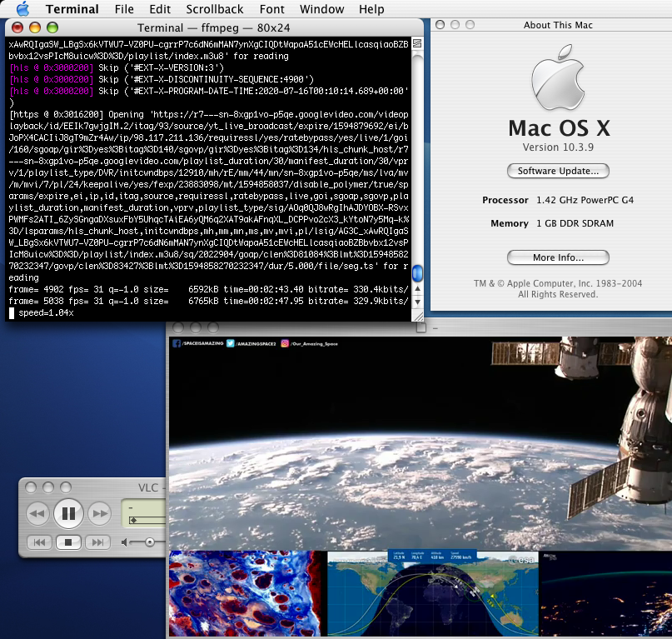
Task: Open the Window menu in menu bar
Action: pos(321,9)
